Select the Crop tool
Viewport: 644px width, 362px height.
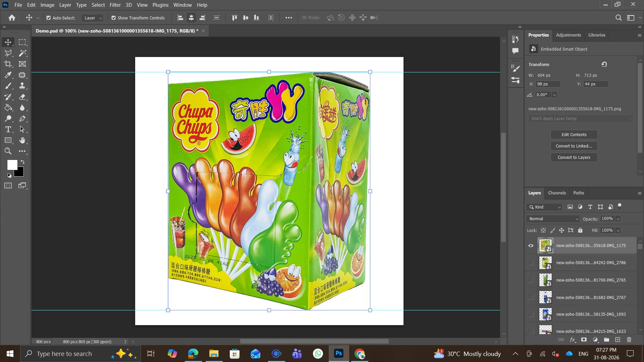(x=8, y=64)
